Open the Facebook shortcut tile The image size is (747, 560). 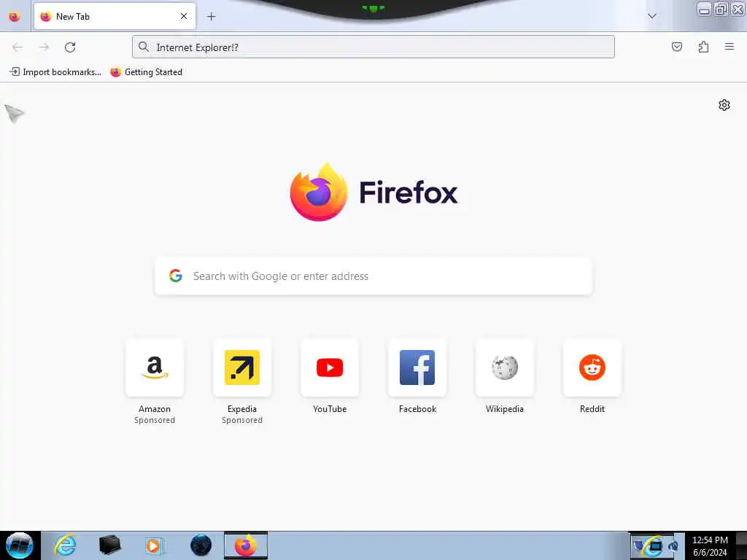coord(417,367)
